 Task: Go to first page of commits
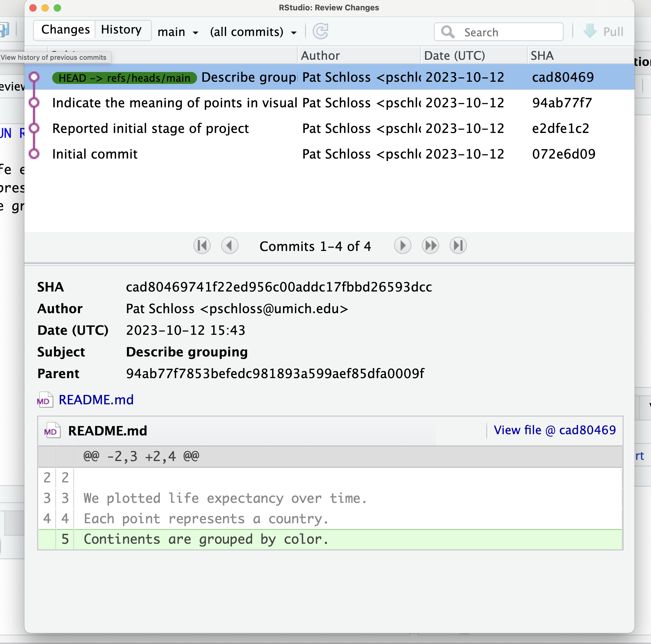[x=202, y=246]
